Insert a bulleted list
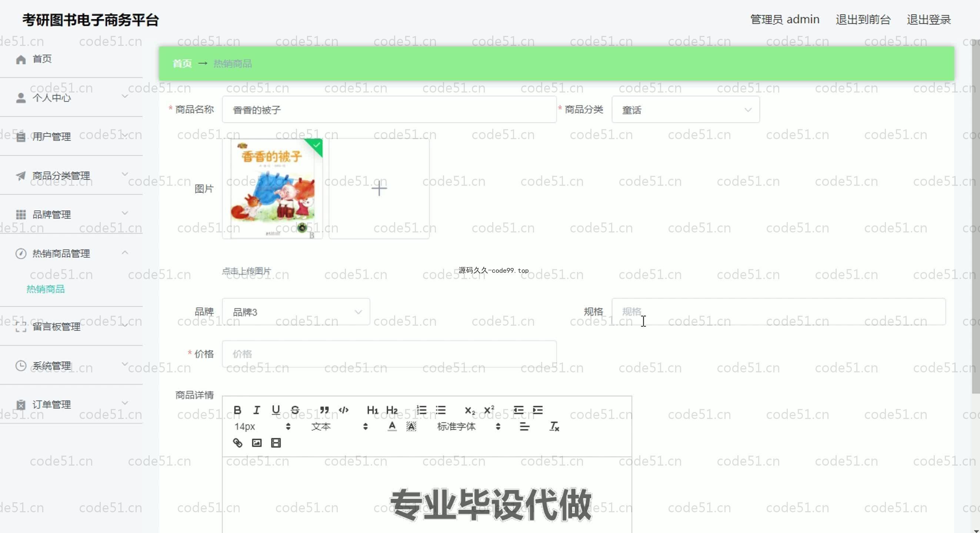Image resolution: width=980 pixels, height=533 pixels. pyautogui.click(x=440, y=410)
